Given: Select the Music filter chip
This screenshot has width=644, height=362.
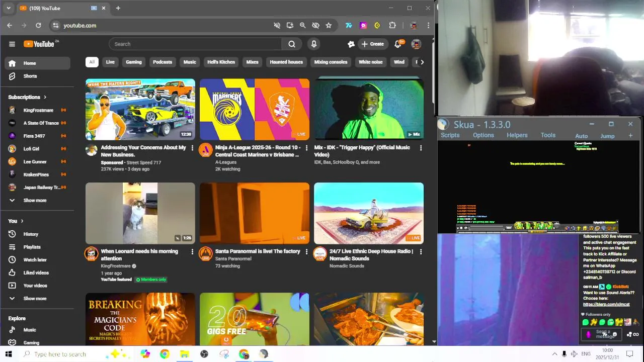Looking at the screenshot, I should (190, 62).
